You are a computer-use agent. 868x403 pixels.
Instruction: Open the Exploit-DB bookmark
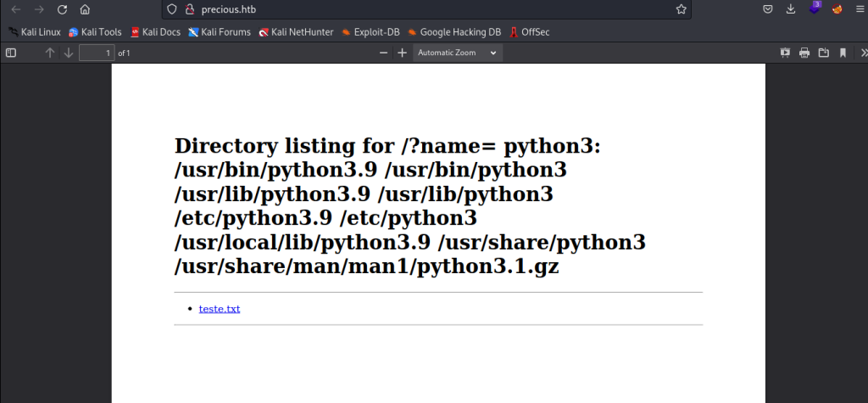point(370,32)
